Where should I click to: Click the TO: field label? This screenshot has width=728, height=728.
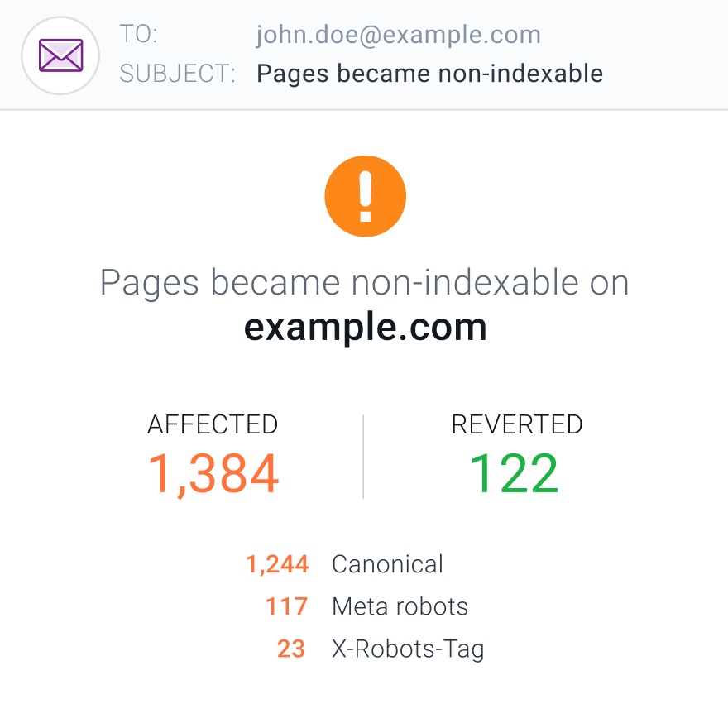[138, 34]
